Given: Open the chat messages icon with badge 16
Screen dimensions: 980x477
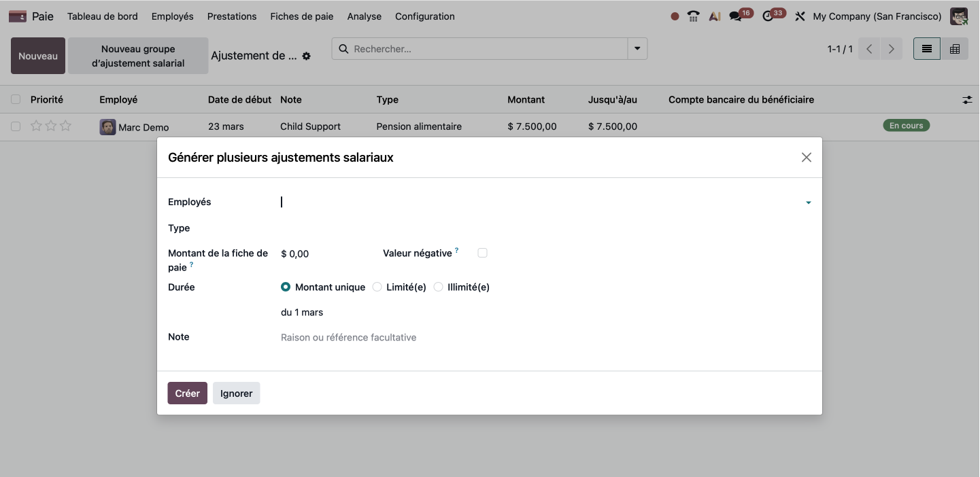Looking at the screenshot, I should click(x=735, y=16).
